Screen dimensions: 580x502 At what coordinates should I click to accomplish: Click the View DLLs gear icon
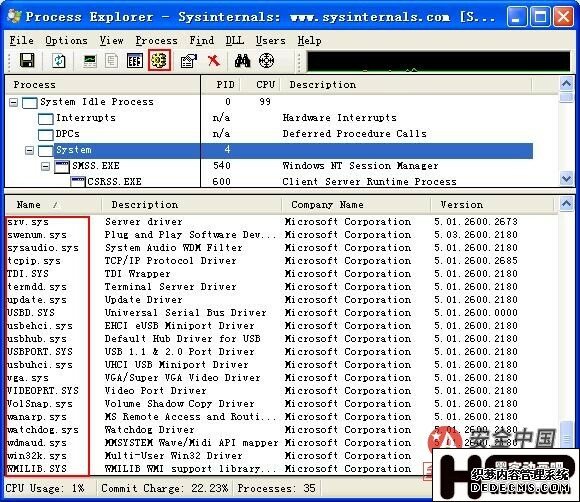coord(159,60)
